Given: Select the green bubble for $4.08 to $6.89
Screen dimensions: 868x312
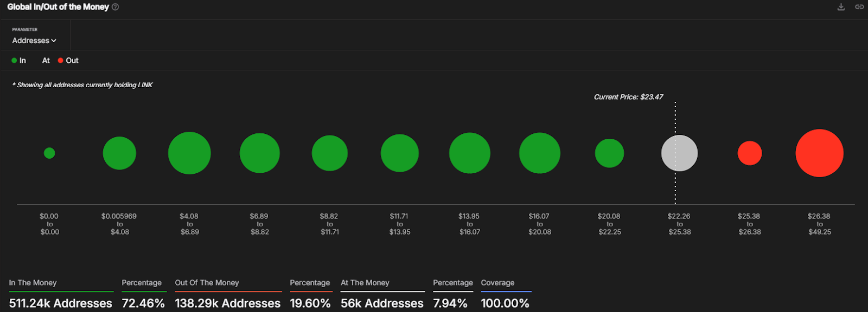Looking at the screenshot, I should click(189, 153).
